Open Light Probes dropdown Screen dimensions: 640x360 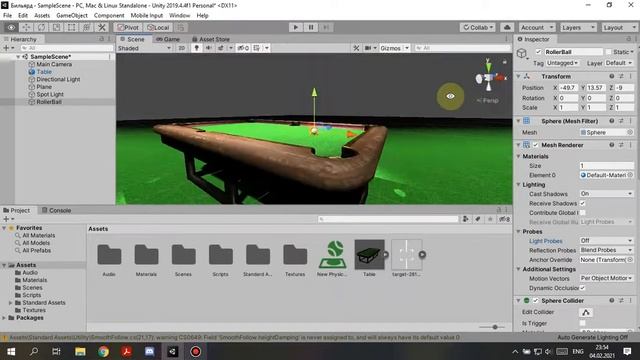click(606, 241)
